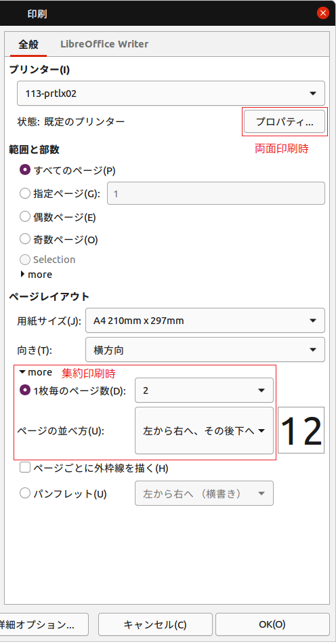
Task: Open the 用紙サイズ A4 dropdown
Action: click(205, 321)
